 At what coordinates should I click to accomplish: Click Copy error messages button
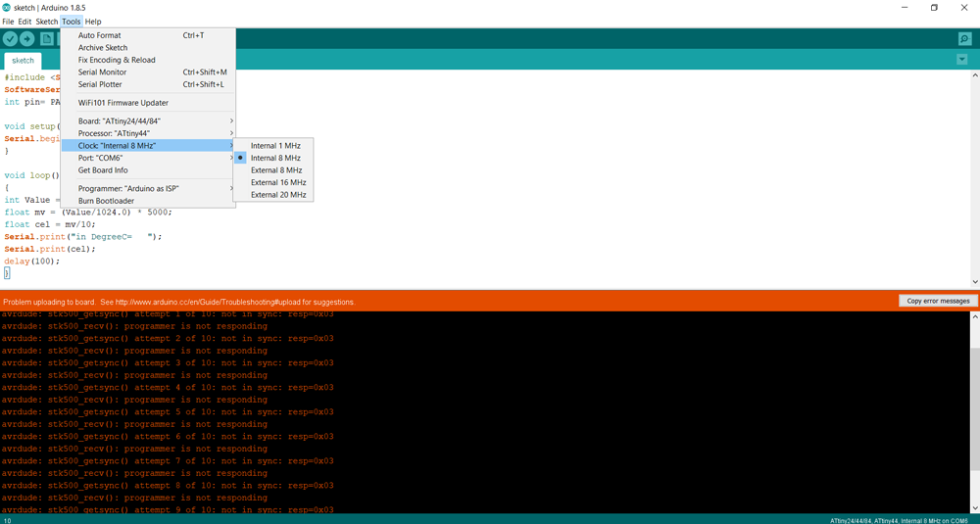click(938, 301)
